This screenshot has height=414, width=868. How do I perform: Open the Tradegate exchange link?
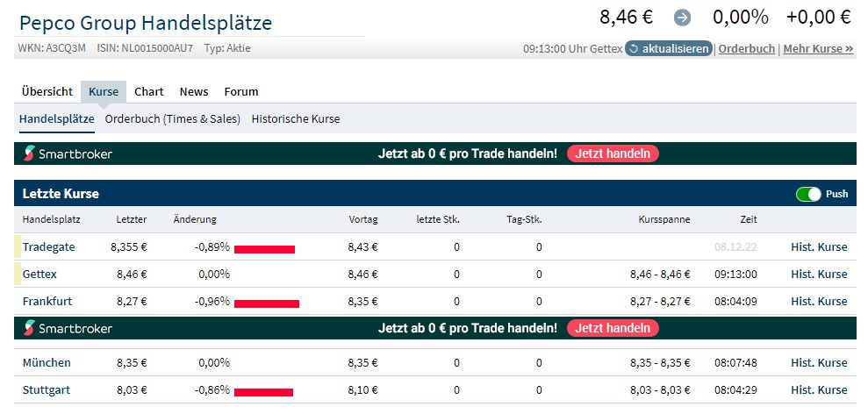tap(49, 246)
